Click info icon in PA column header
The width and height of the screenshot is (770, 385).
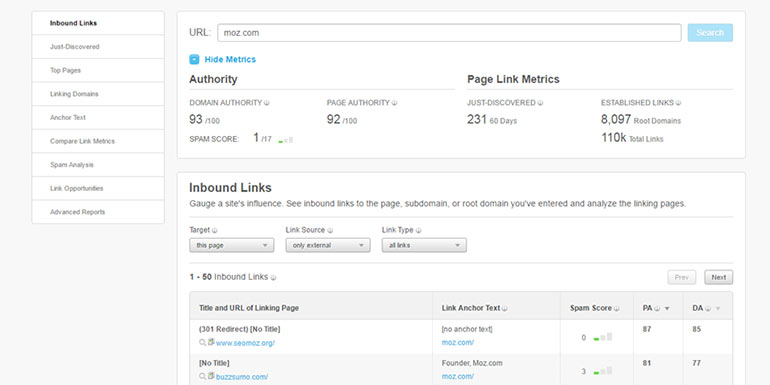[x=657, y=309]
